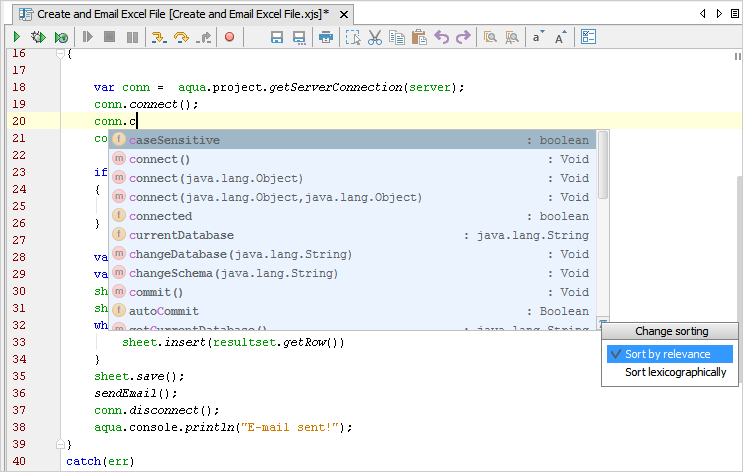Click the tab list dropdown icon
Screen dimensions: 743x472
[734, 14]
